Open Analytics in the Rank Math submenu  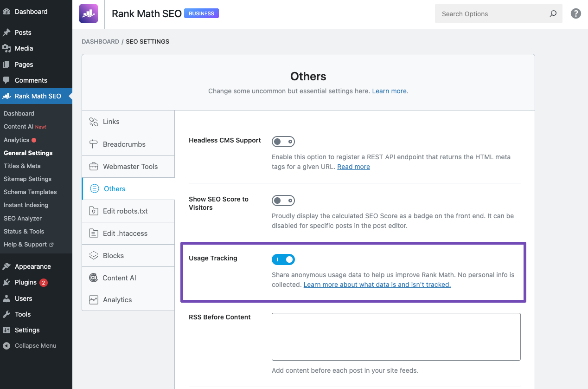coord(17,140)
